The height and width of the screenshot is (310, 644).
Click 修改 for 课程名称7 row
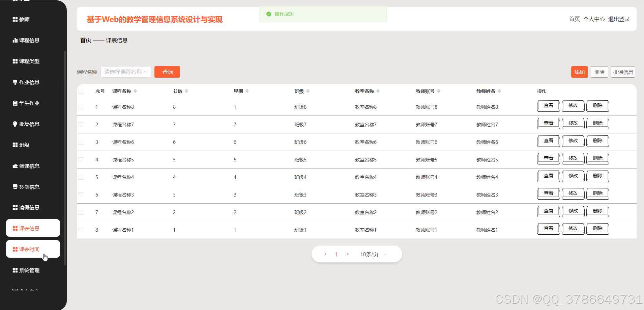[x=573, y=123]
